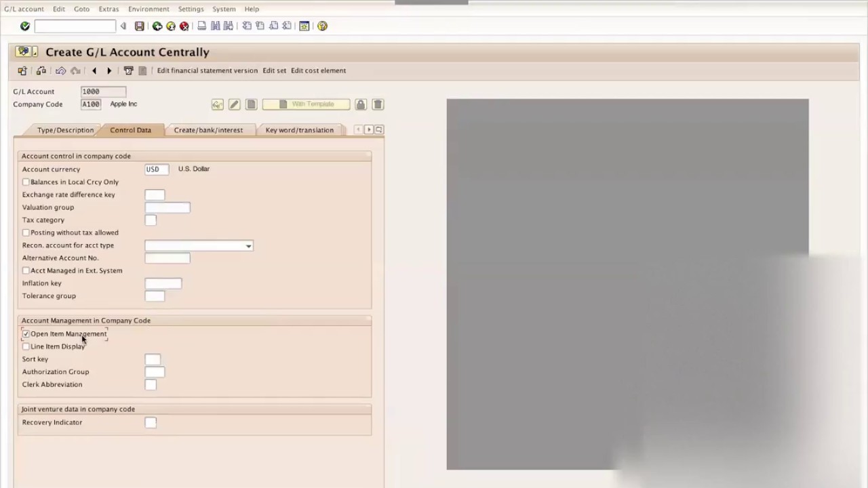Open Key word/translation tab

coord(300,130)
